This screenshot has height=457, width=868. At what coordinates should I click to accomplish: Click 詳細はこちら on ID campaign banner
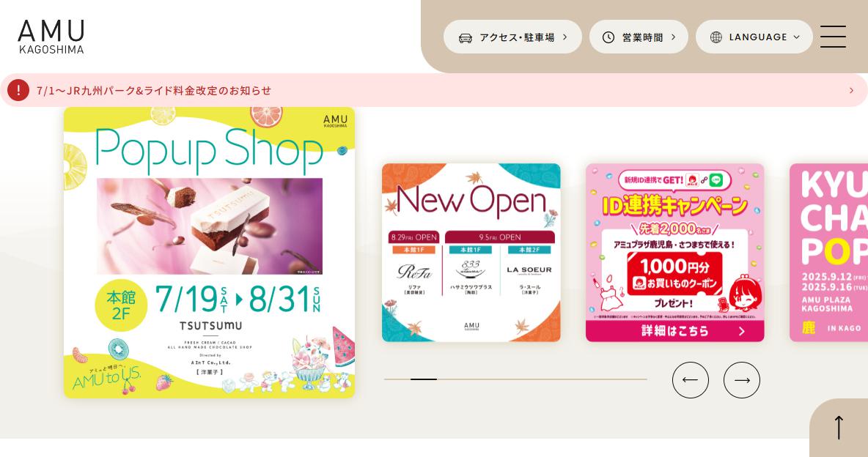[x=674, y=331]
